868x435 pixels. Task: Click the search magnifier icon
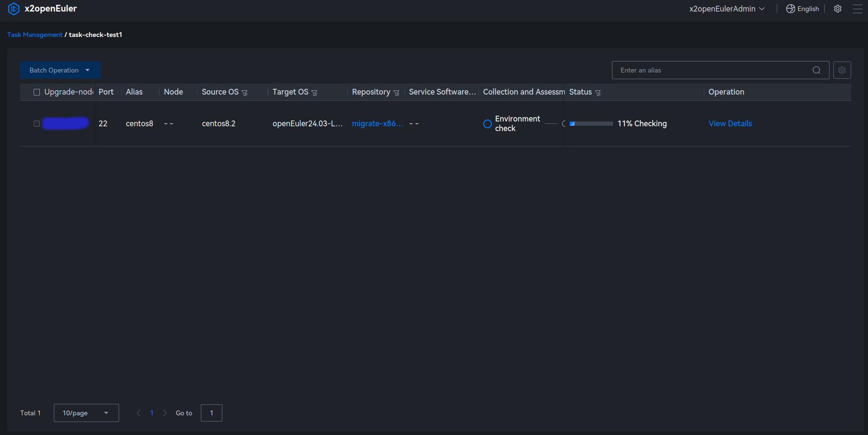tap(816, 70)
